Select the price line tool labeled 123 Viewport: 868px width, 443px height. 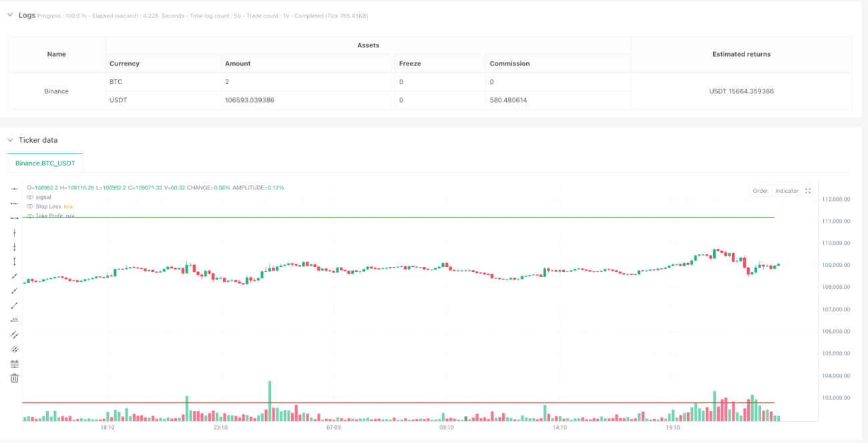point(15,320)
